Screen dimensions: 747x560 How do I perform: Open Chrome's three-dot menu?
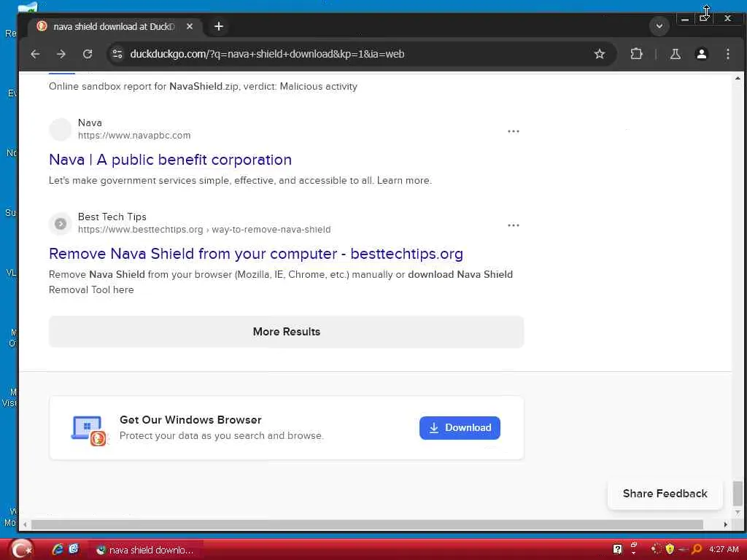click(727, 54)
